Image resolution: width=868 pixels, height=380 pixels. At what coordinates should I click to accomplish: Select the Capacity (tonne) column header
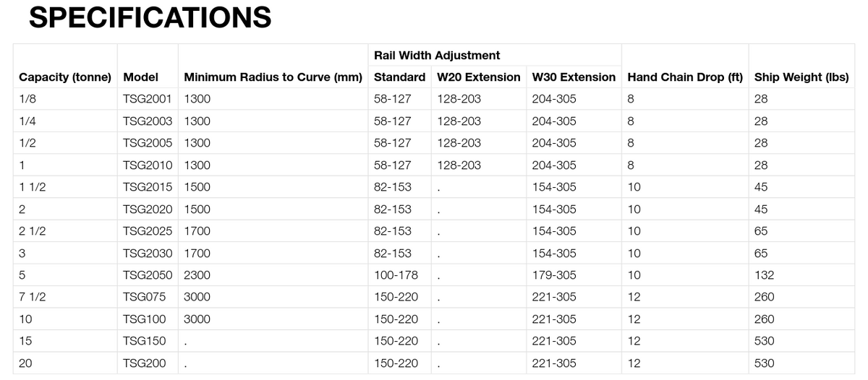pos(65,77)
